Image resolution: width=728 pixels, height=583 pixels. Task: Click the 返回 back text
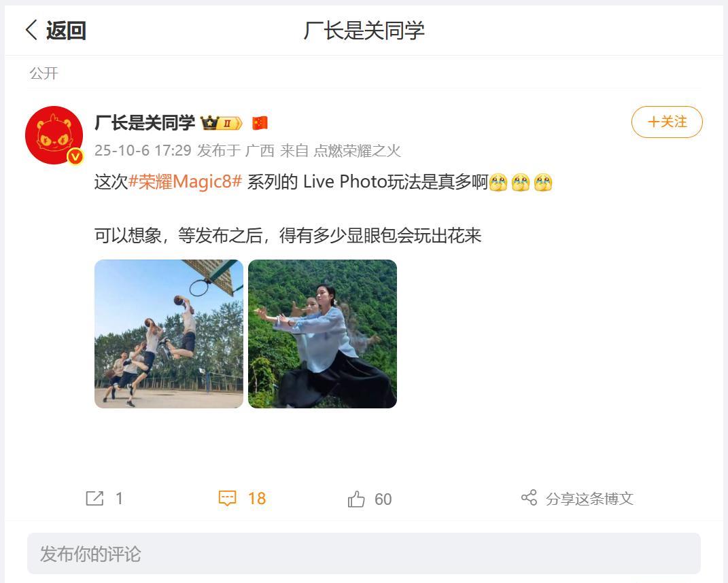coord(66,31)
